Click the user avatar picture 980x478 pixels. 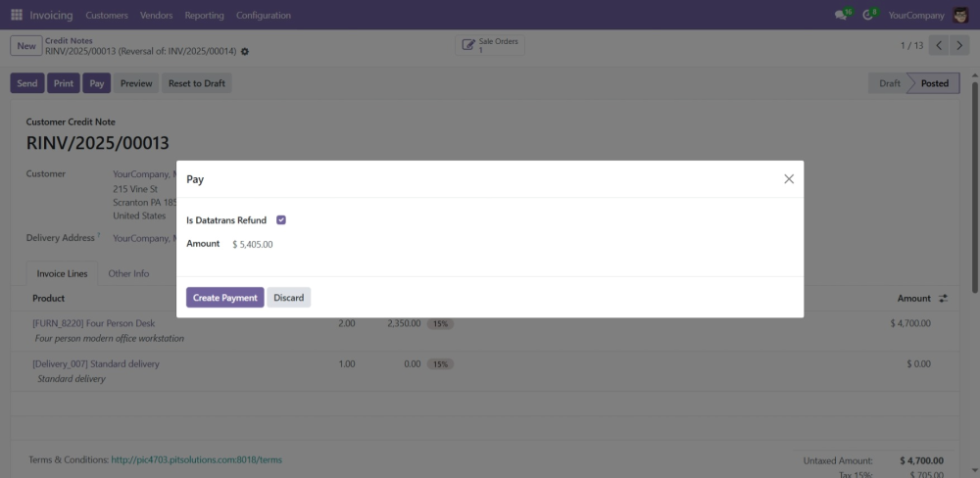(x=960, y=15)
